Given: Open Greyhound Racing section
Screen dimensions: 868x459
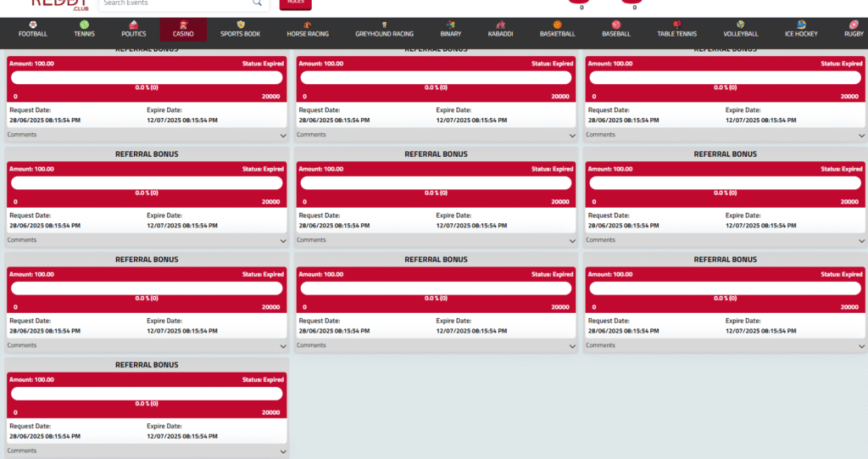Looking at the screenshot, I should click(384, 30).
